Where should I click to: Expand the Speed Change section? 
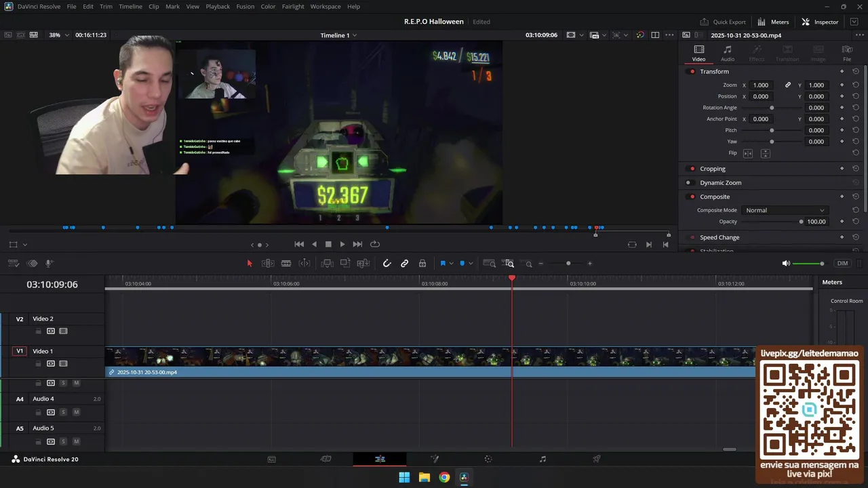[x=719, y=237]
